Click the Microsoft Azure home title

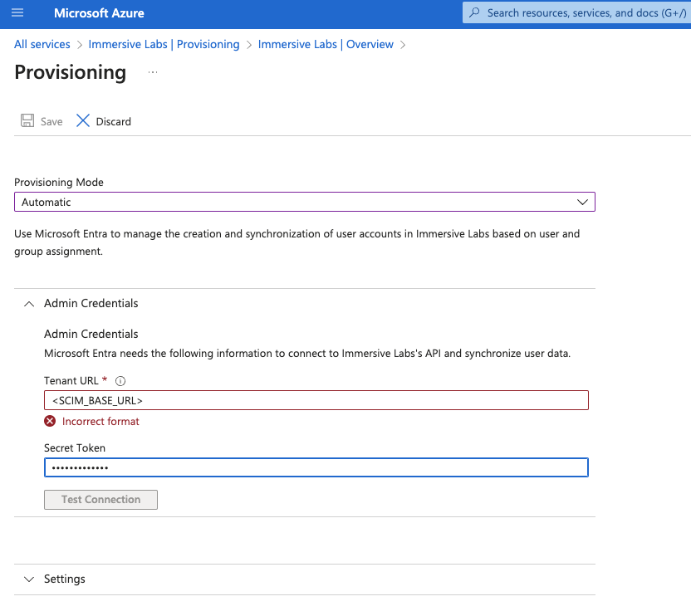tap(99, 13)
